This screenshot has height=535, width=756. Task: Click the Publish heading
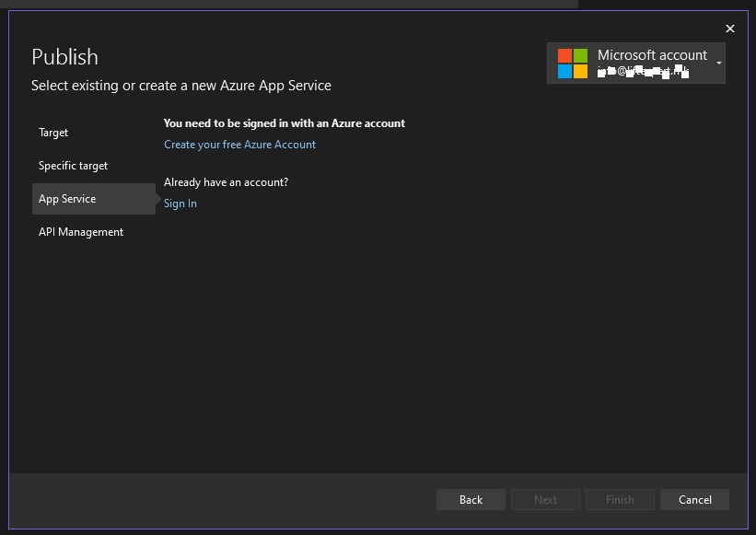65,57
